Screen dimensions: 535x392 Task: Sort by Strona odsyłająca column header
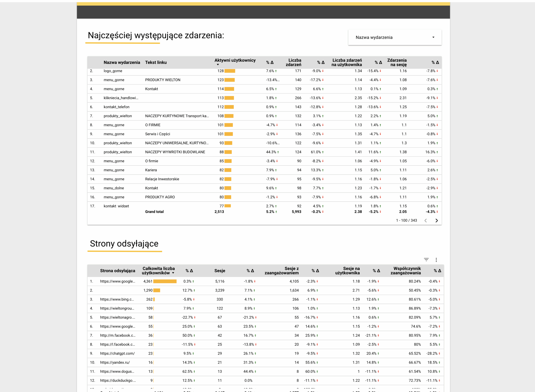(x=117, y=271)
